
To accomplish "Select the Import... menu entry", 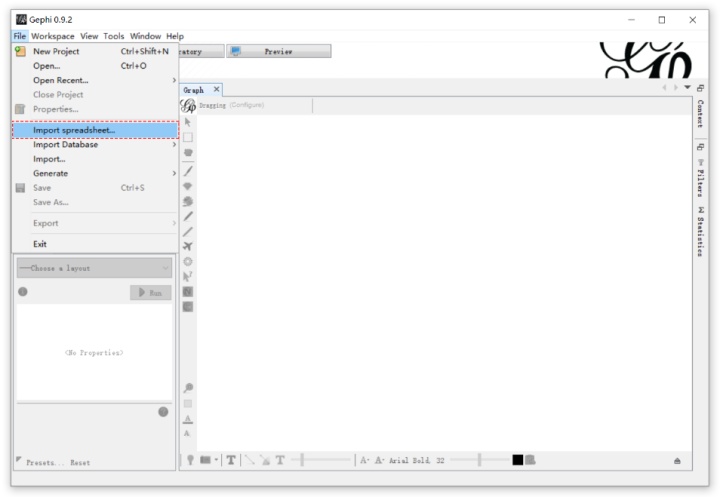I will tap(95, 159).
